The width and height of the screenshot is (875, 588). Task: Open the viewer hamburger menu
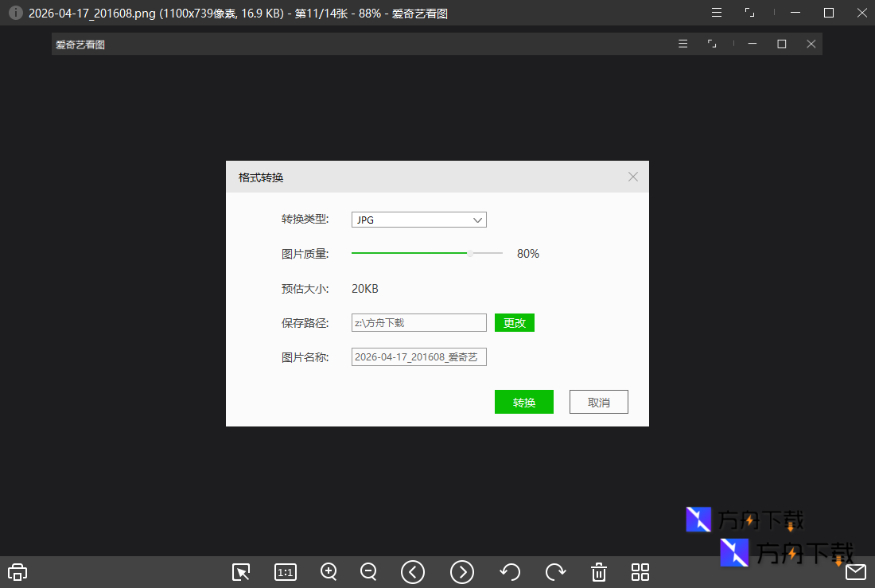[x=682, y=44]
